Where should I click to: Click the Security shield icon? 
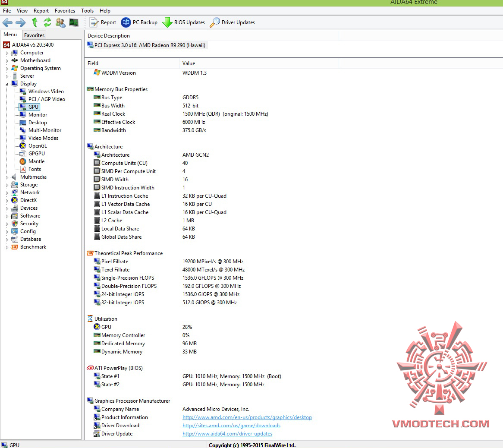pos(14,224)
